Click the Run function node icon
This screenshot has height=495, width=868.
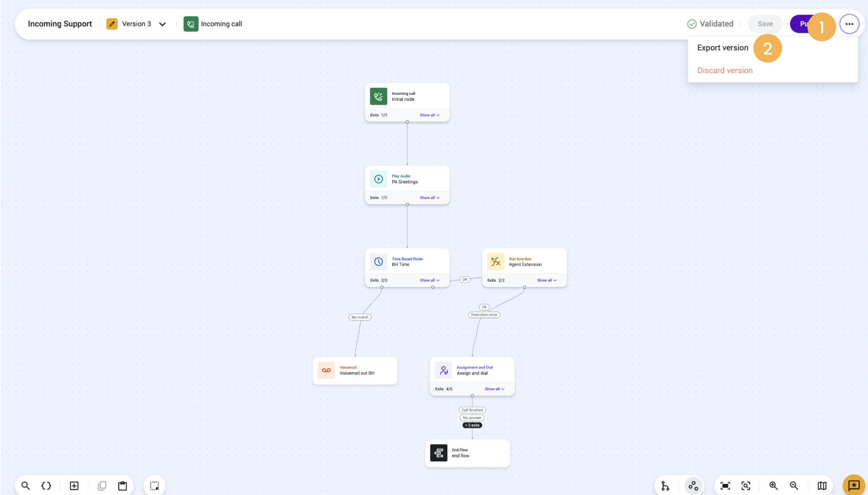(x=496, y=261)
